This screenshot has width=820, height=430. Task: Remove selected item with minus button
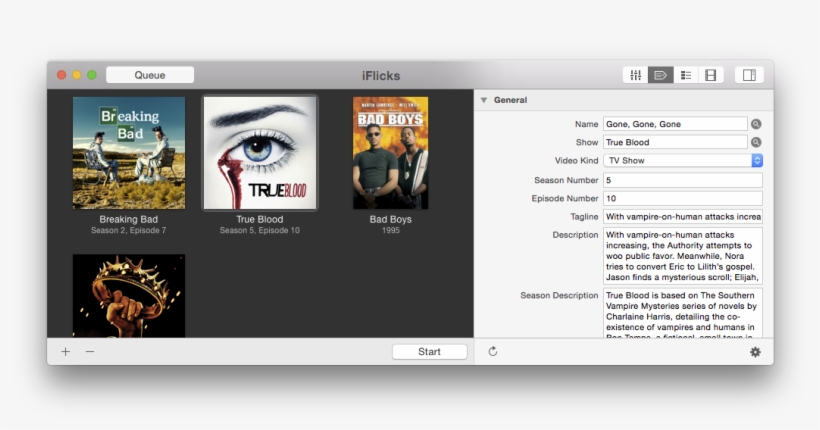[90, 352]
